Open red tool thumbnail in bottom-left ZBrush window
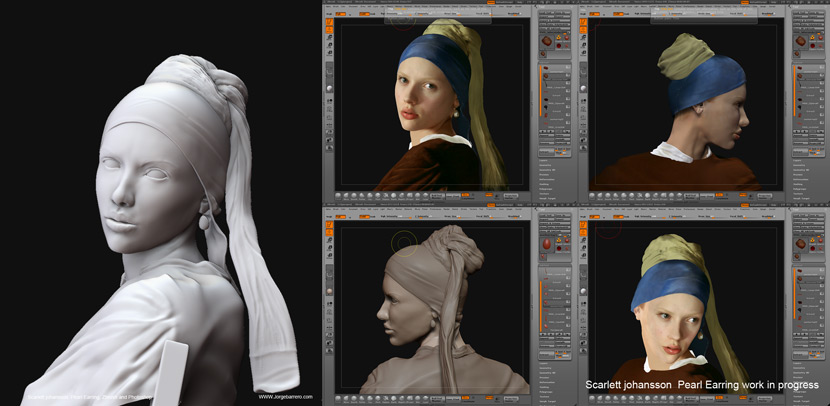This screenshot has width=830, height=406. 547,244
